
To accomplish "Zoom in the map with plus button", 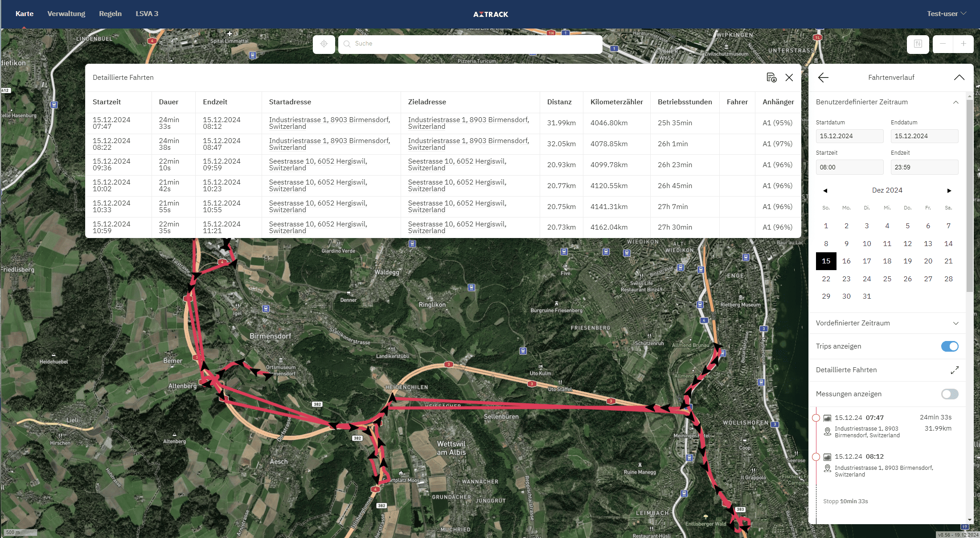I will 963,44.
